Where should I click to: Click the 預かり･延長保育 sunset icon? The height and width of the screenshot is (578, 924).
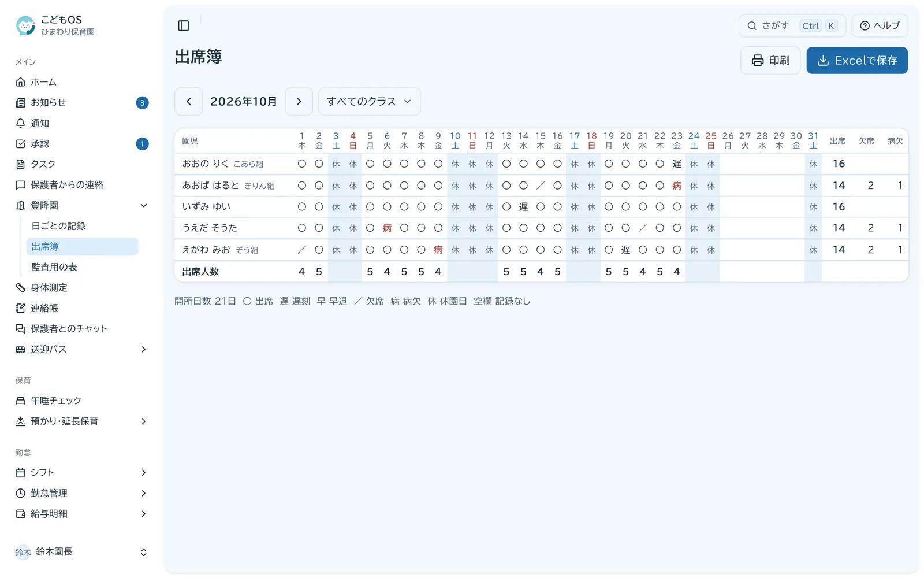pos(21,421)
